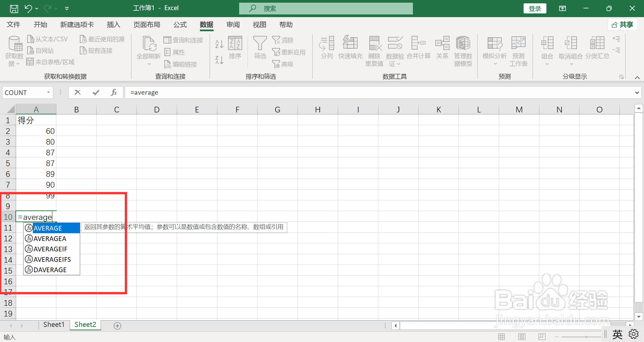Open the Undo history dropdown arrow
Viewport: 644px width, 342px height.
(37, 8)
